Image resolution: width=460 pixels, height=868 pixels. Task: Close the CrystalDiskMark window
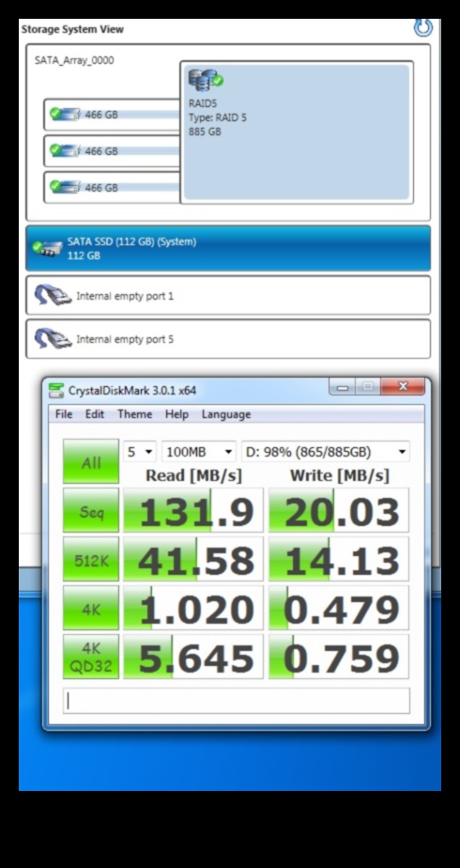[403, 386]
